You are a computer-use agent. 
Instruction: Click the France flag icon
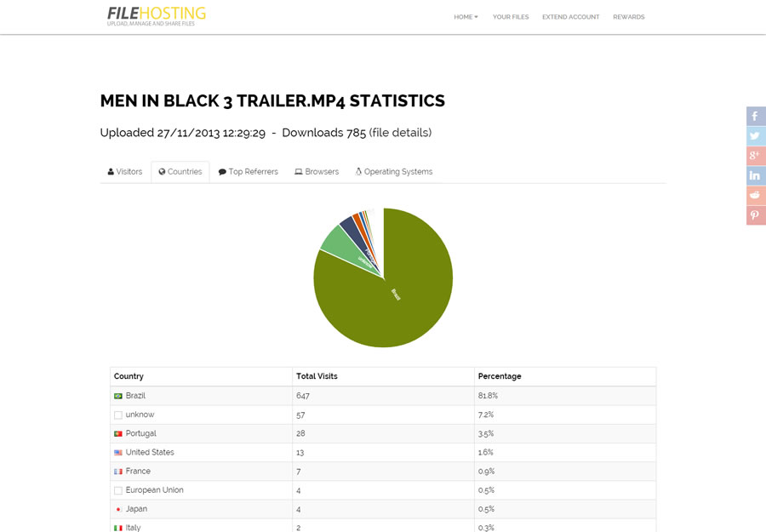(x=118, y=472)
